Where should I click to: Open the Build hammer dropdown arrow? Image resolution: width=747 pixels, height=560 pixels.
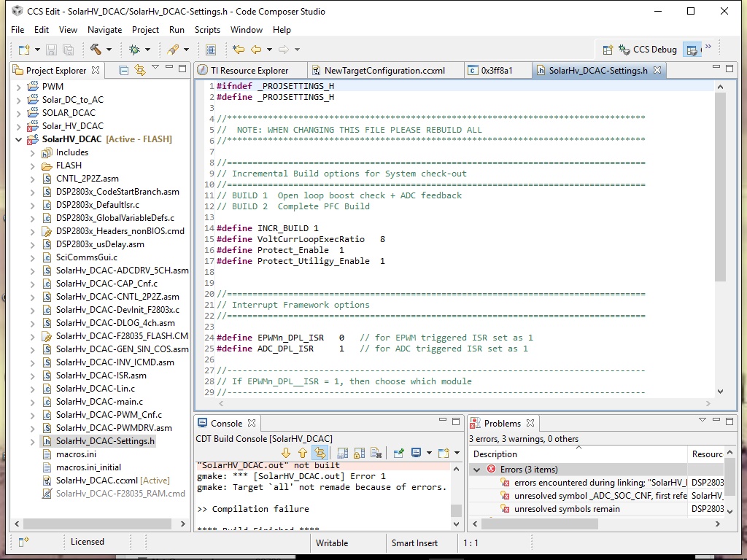point(109,50)
